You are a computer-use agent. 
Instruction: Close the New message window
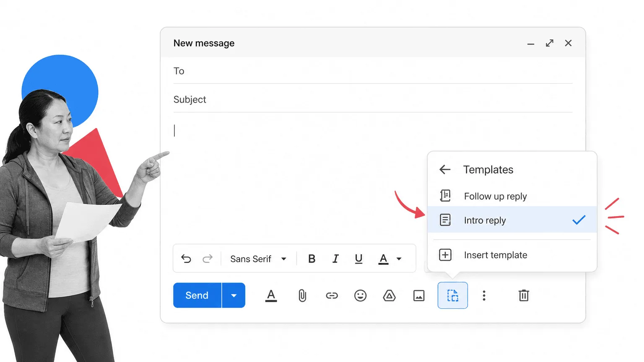(x=568, y=43)
